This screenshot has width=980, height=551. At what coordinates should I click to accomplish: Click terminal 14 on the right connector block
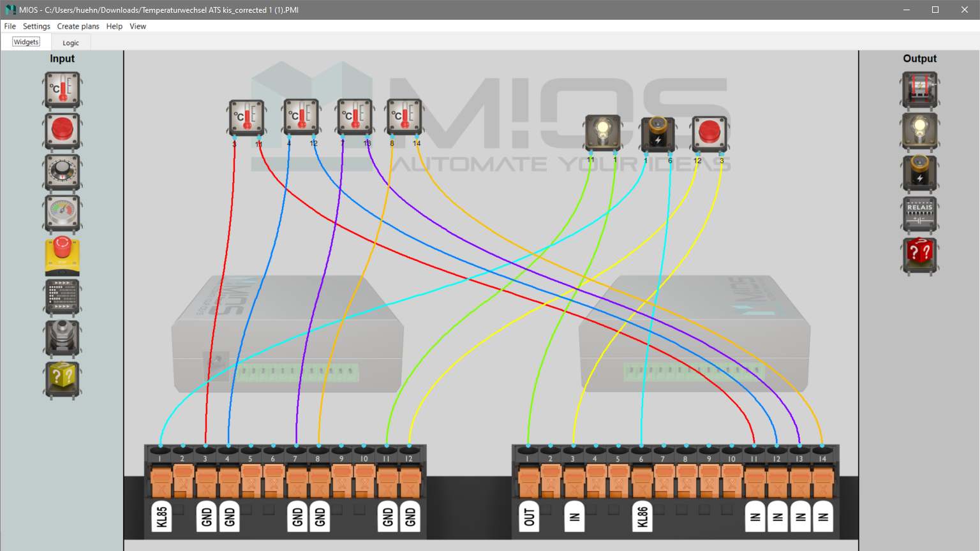[x=822, y=451]
